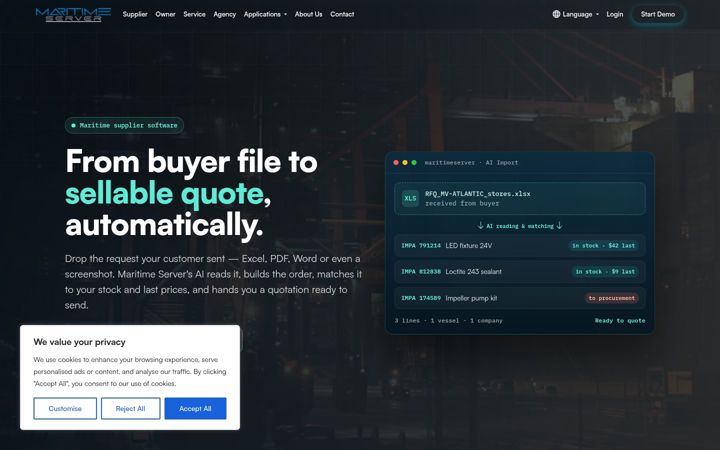Start the demo with Start Demo button
Screen dimensions: 720x450
tap(658, 14)
